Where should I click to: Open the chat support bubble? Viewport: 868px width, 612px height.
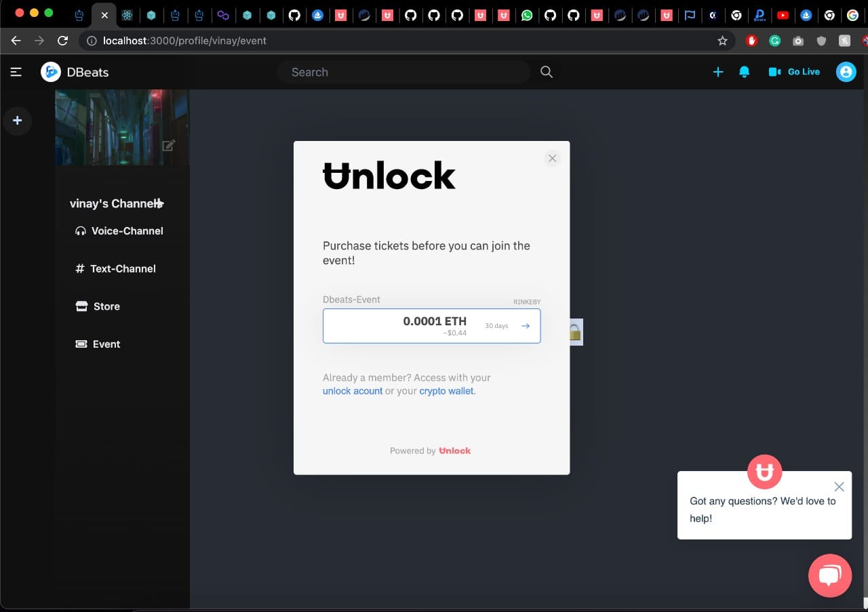[830, 575]
